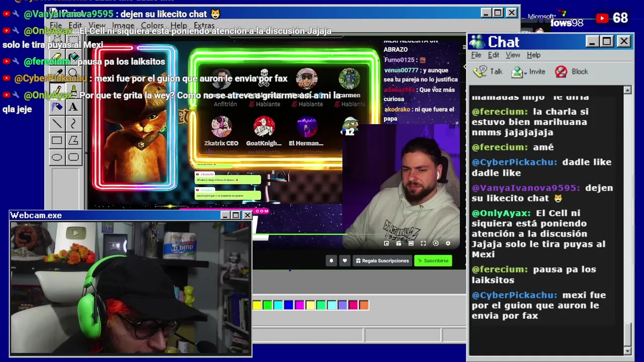This screenshot has width=644, height=362.
Task: Switch stream player to theater mode
Action: (x=411, y=243)
